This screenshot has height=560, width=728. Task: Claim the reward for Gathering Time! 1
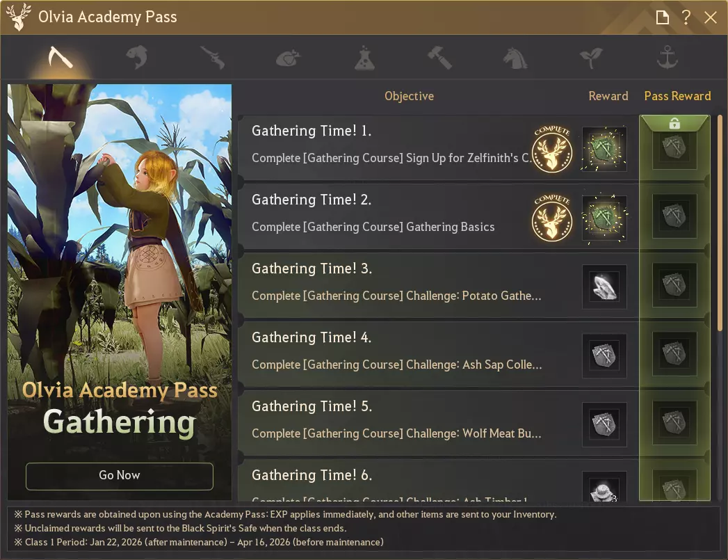tap(604, 149)
